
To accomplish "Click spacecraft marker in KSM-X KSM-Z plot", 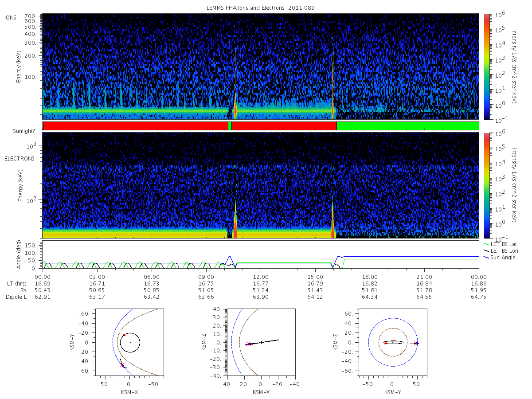I will click(249, 344).
